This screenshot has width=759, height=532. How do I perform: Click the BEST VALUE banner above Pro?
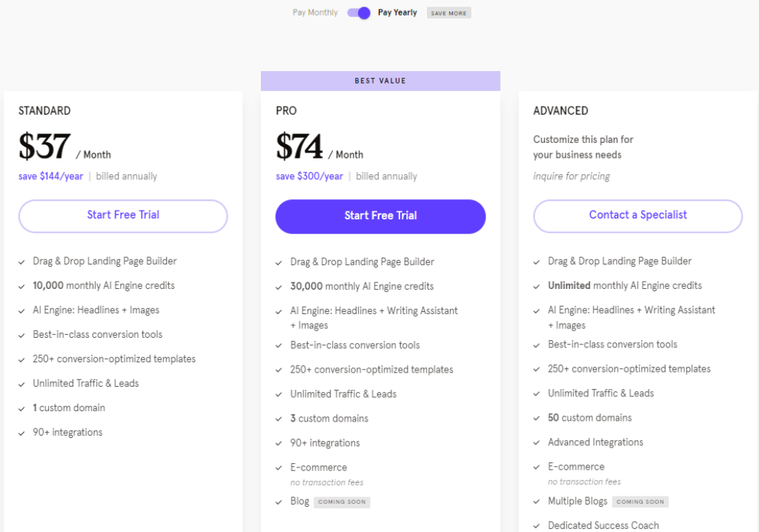tap(380, 81)
